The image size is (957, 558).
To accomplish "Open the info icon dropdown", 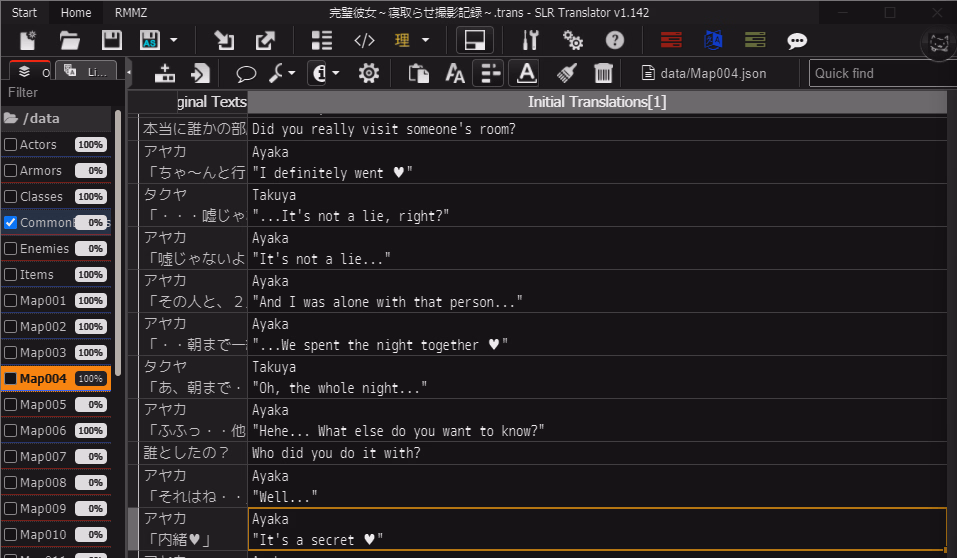I will [335, 73].
